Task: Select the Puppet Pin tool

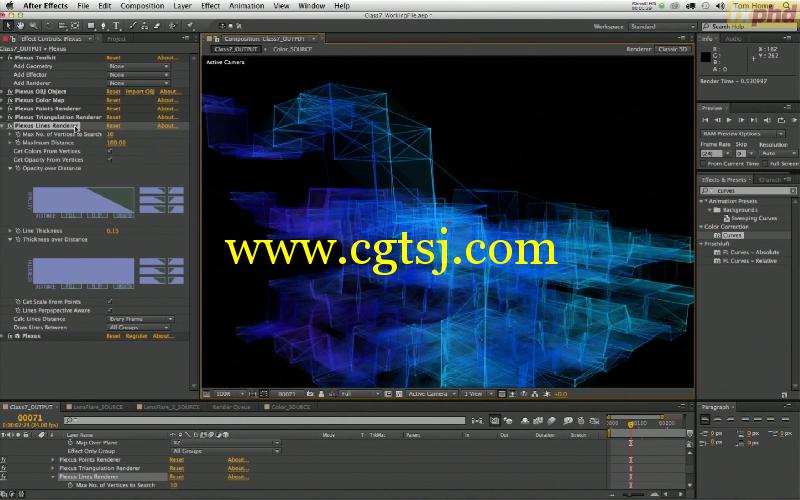Action: pos(189,26)
